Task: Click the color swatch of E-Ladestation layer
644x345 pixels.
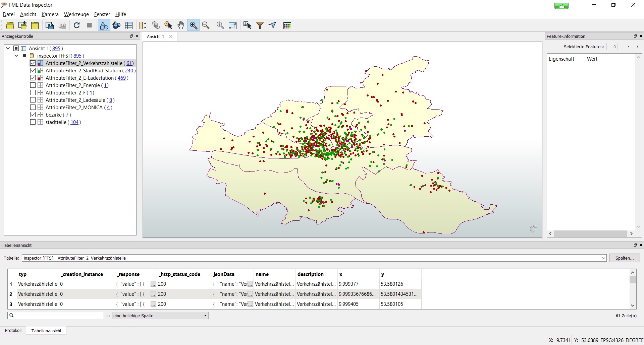Action: coord(40,78)
